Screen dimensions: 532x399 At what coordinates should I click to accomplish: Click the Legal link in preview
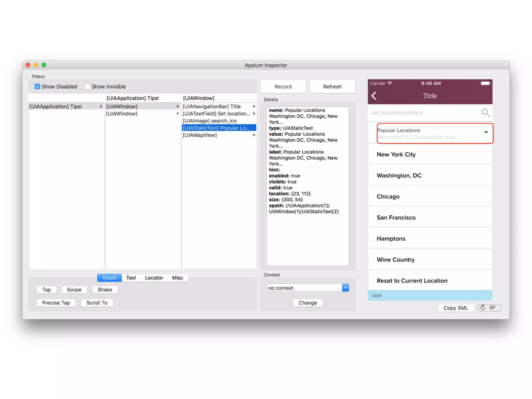coord(376,295)
